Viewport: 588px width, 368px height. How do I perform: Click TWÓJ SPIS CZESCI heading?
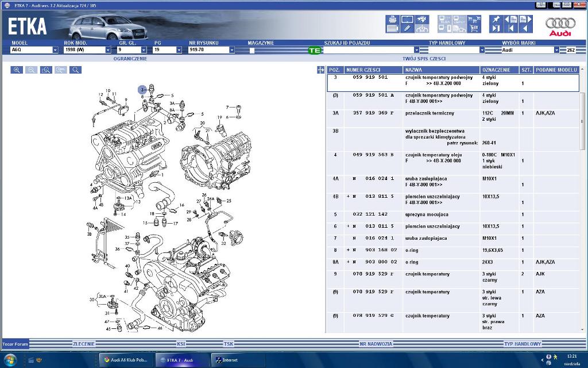[x=424, y=59]
